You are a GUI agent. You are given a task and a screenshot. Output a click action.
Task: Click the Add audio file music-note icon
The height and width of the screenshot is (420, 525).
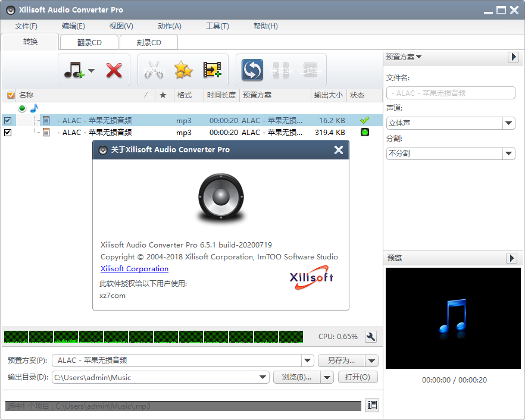click(74, 70)
